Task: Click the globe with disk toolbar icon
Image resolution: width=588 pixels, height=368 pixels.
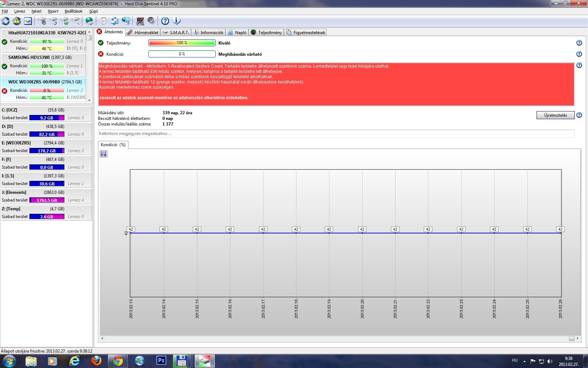Action: click(90, 21)
